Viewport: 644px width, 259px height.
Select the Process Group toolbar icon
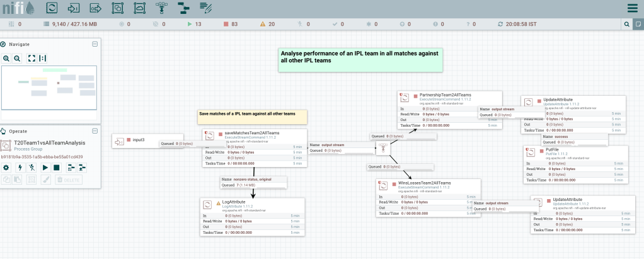pyautogui.click(x=118, y=8)
